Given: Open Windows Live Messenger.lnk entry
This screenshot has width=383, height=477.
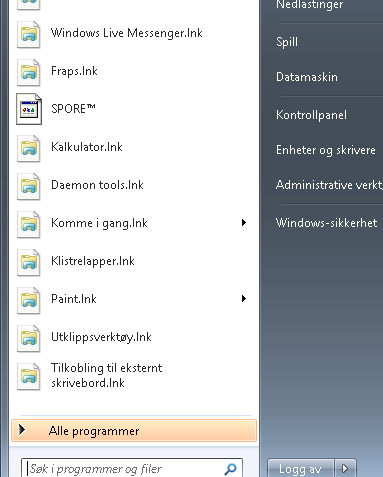Looking at the screenshot, I should [127, 33].
